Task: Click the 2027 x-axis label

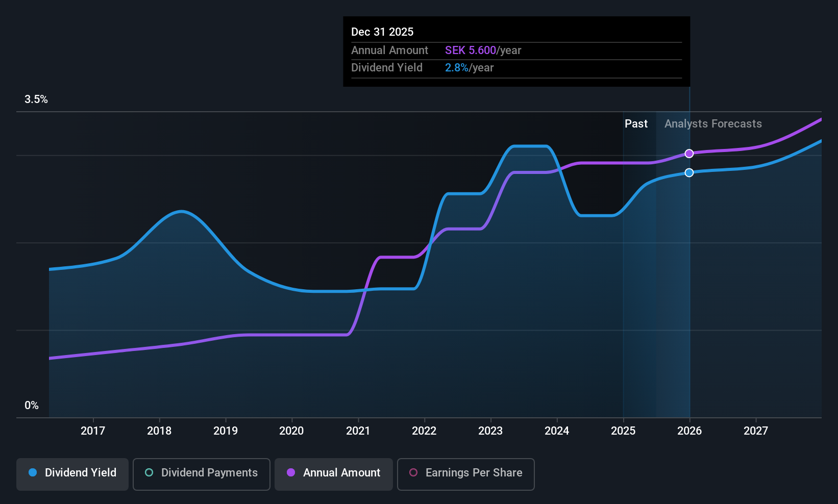Action: [x=756, y=431]
